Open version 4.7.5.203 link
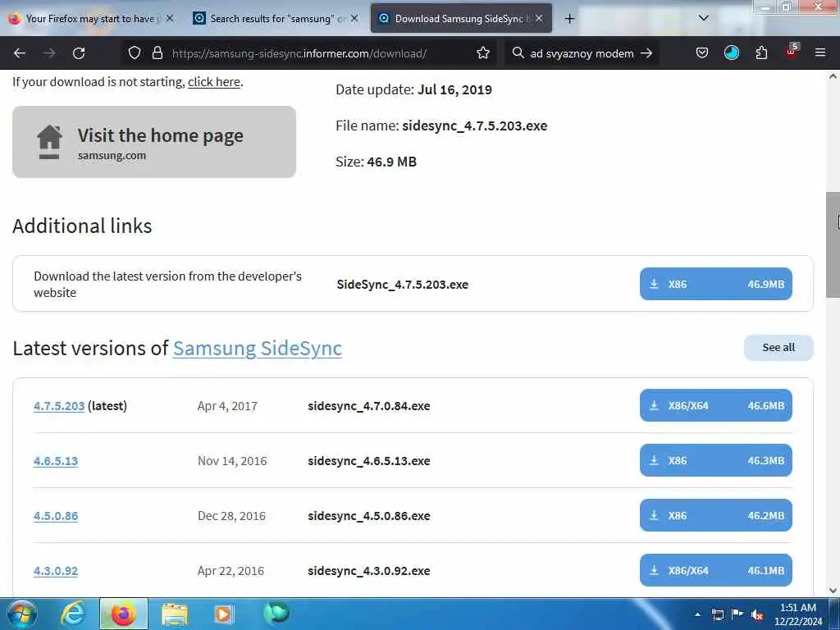The height and width of the screenshot is (630, 840). tap(59, 406)
